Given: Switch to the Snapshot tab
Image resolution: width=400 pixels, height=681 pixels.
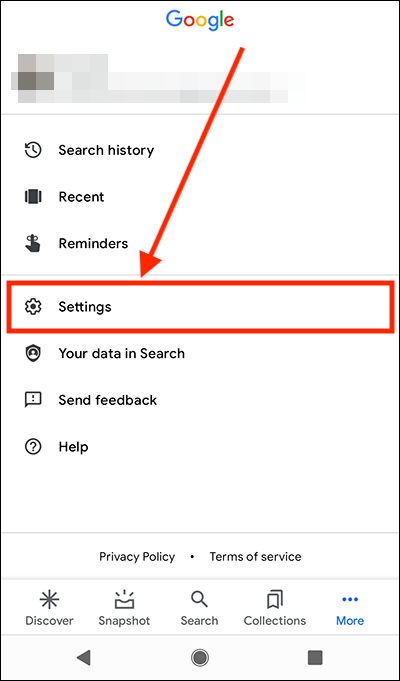Looking at the screenshot, I should (x=124, y=608).
